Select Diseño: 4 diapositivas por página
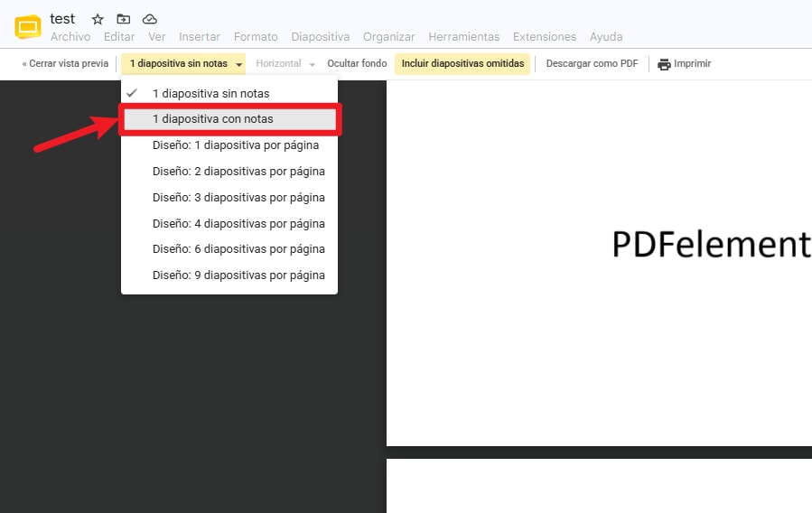812x513 pixels. [x=229, y=224]
